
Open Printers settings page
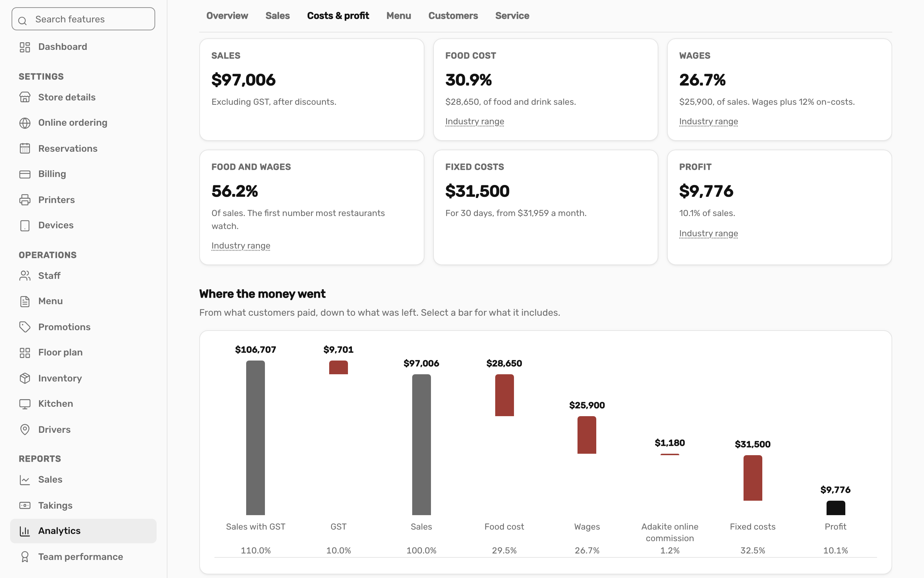pyautogui.click(x=83, y=199)
